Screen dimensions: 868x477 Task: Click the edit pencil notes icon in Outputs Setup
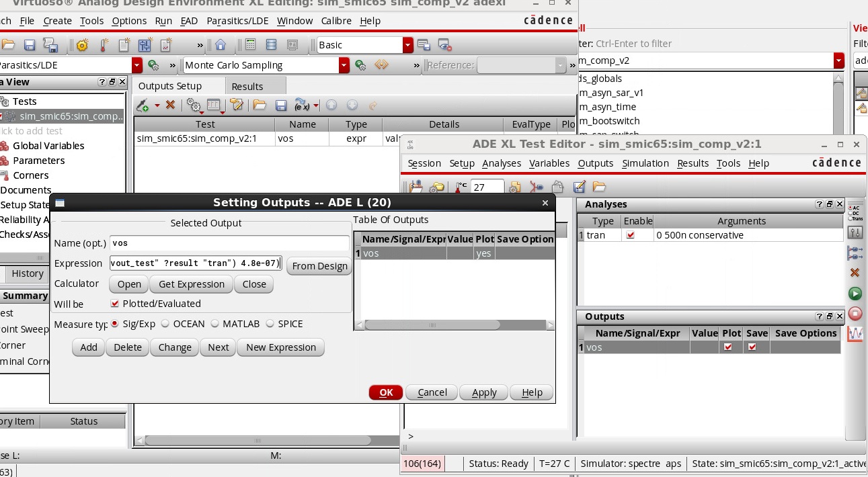point(236,105)
